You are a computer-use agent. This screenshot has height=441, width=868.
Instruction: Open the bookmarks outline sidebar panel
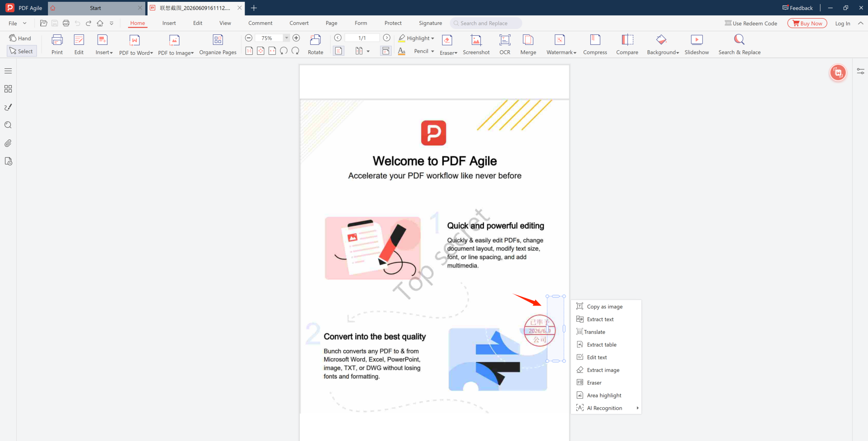click(x=8, y=71)
